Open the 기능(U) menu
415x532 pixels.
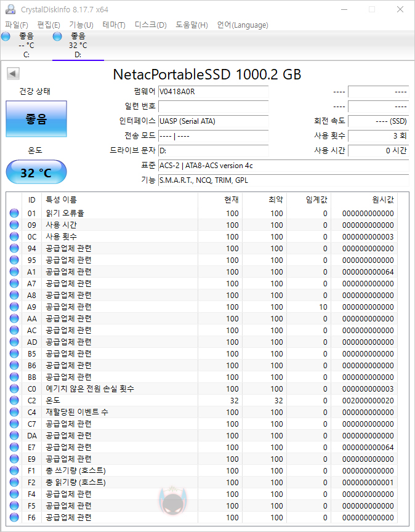click(81, 25)
